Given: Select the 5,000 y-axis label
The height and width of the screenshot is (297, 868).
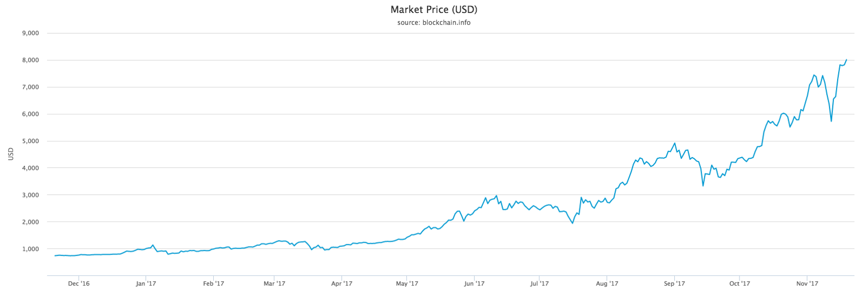Looking at the screenshot, I should tap(30, 141).
